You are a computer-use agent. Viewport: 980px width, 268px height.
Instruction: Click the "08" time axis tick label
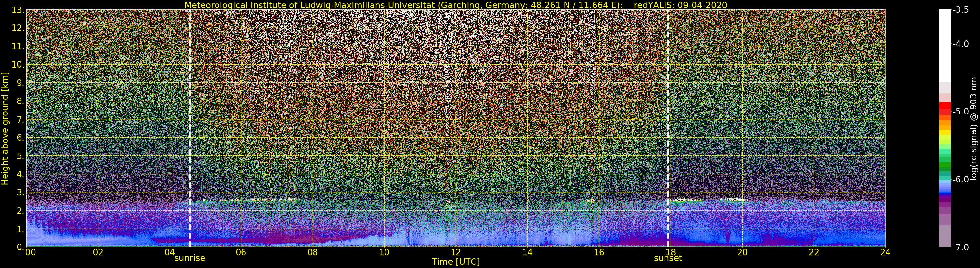(x=313, y=252)
